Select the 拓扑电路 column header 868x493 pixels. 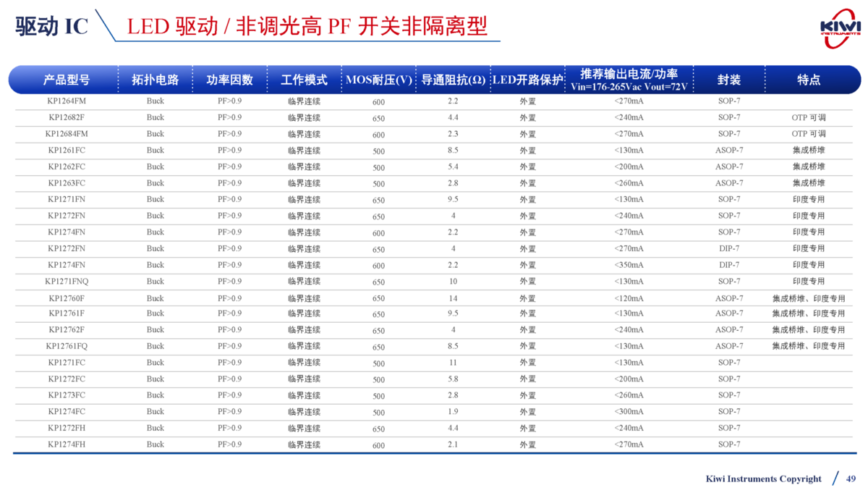pos(155,80)
